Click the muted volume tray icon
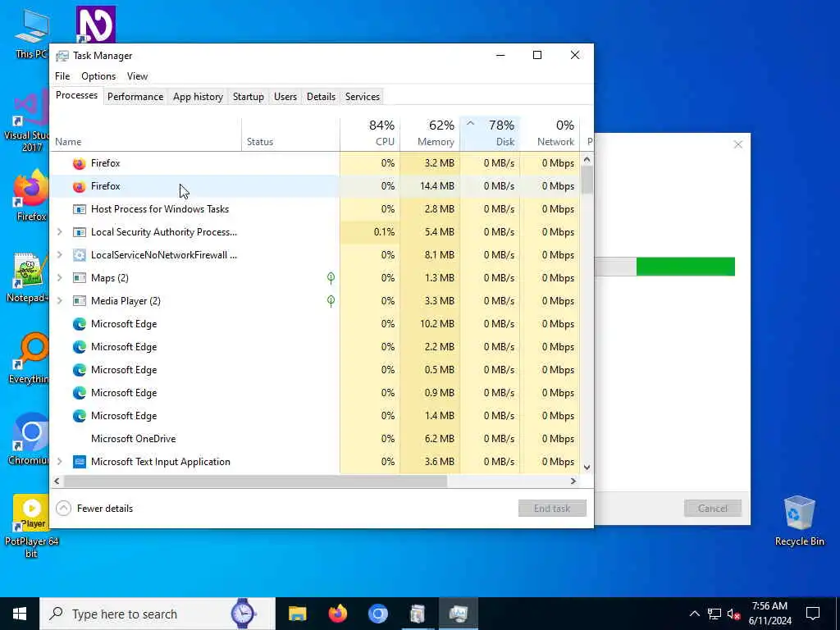 734,614
